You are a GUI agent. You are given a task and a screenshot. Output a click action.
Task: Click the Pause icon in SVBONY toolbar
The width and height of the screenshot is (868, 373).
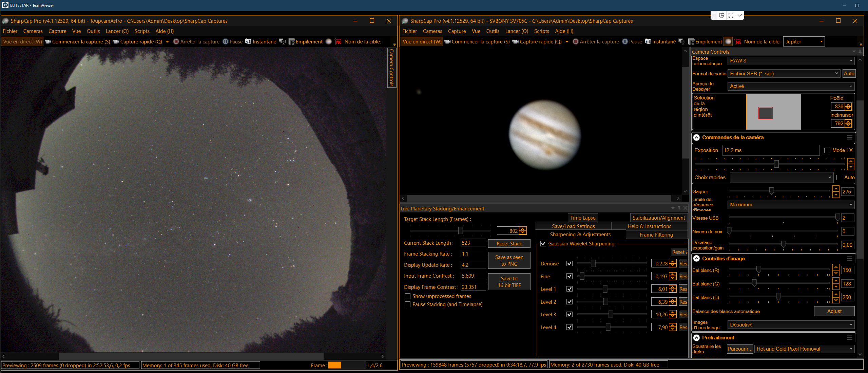tap(625, 42)
